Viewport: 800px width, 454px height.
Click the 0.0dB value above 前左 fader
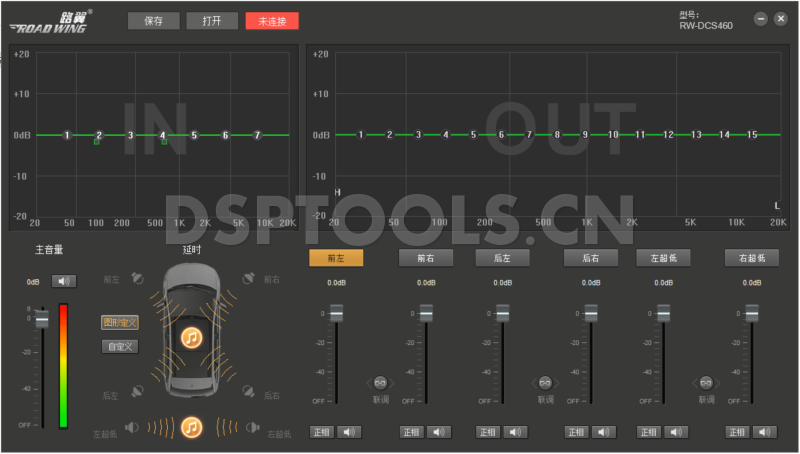click(x=337, y=283)
